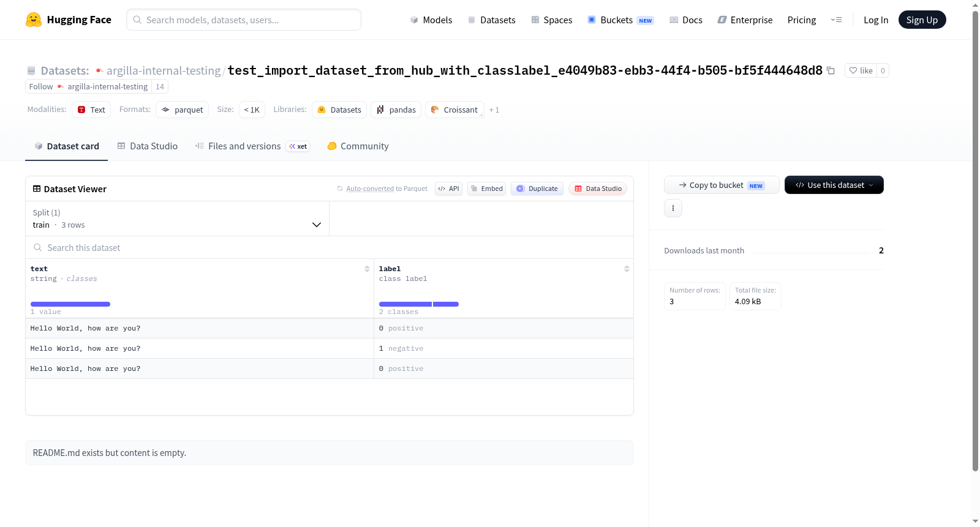Open the Use this dataset dropdown
Viewport: 980px width, 527px height.
click(834, 185)
